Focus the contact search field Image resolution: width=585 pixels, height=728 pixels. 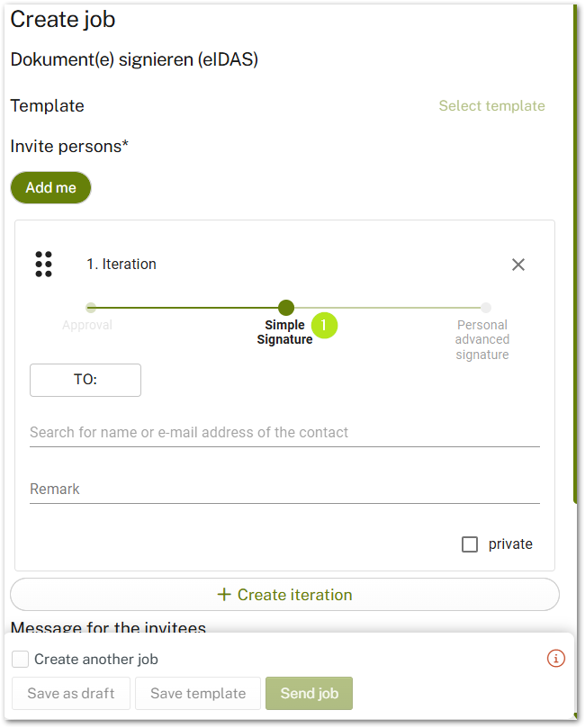coord(284,433)
